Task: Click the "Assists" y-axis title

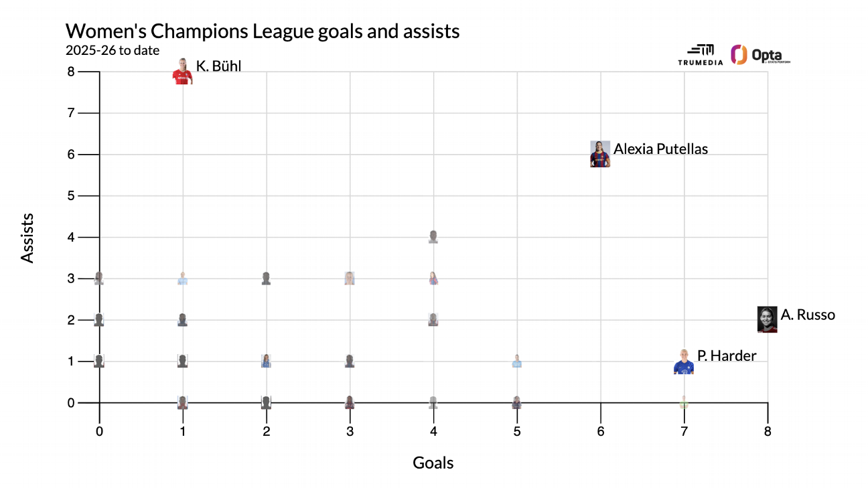Action: coord(27,238)
